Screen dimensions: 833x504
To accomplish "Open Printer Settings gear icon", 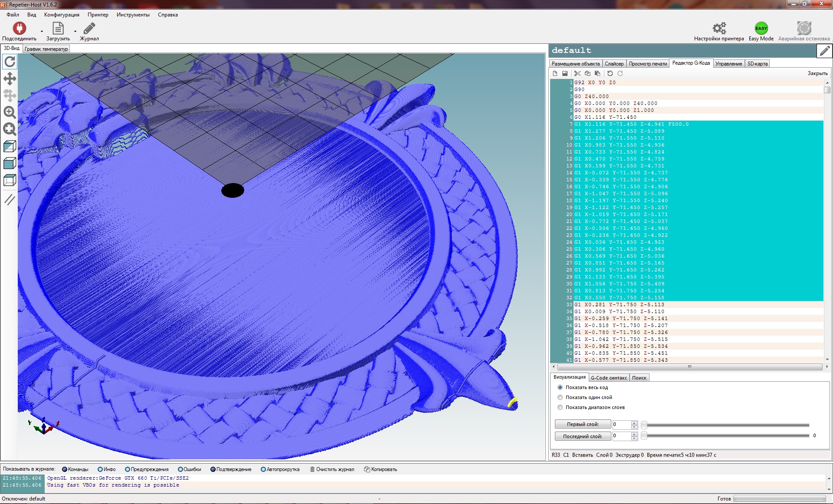I will tap(719, 29).
